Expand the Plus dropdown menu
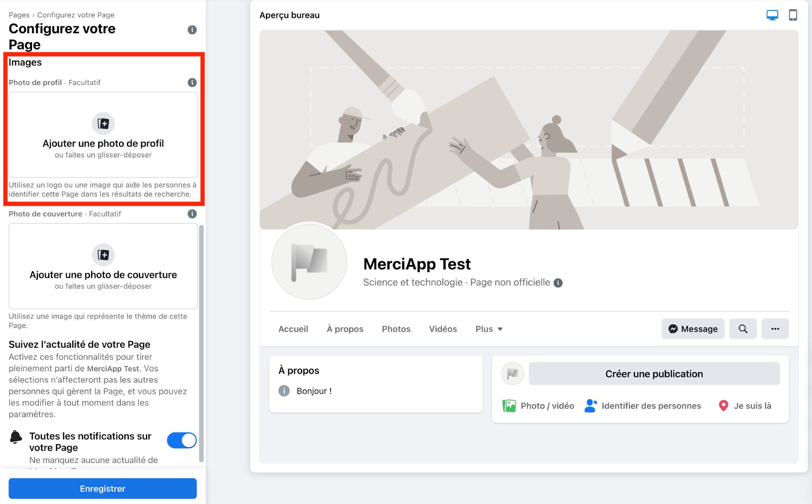The width and height of the screenshot is (812, 504). coord(489,329)
